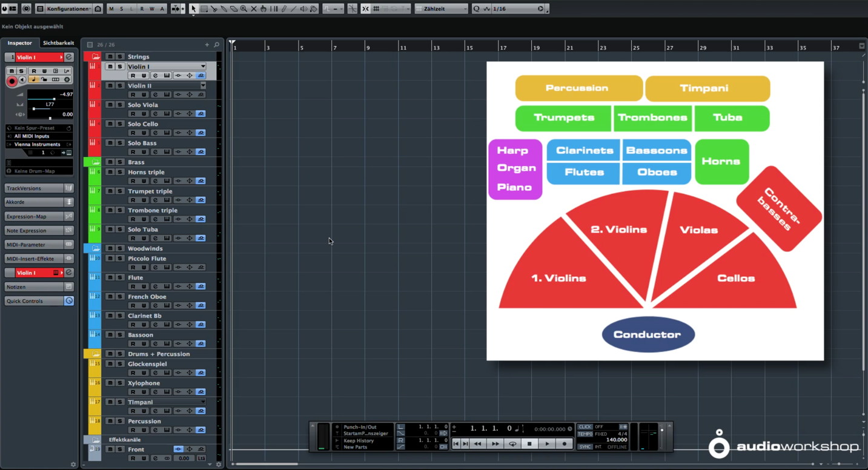Select the Inspector tab

coord(20,42)
